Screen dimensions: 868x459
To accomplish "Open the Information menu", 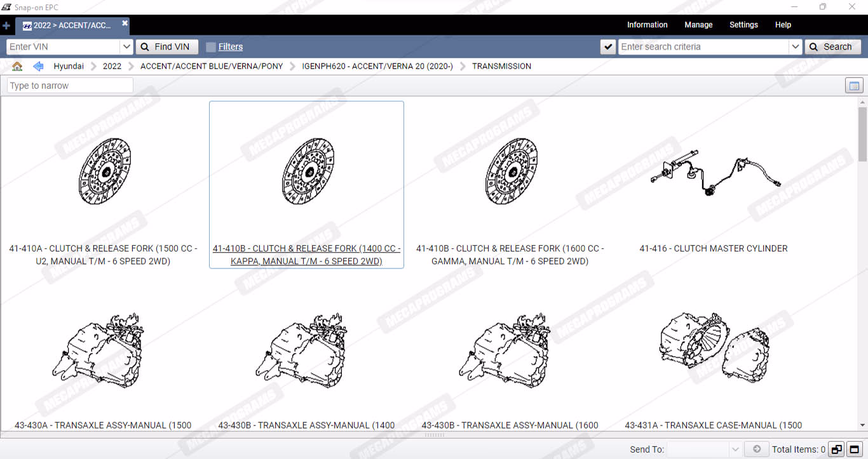I will pyautogui.click(x=647, y=25).
